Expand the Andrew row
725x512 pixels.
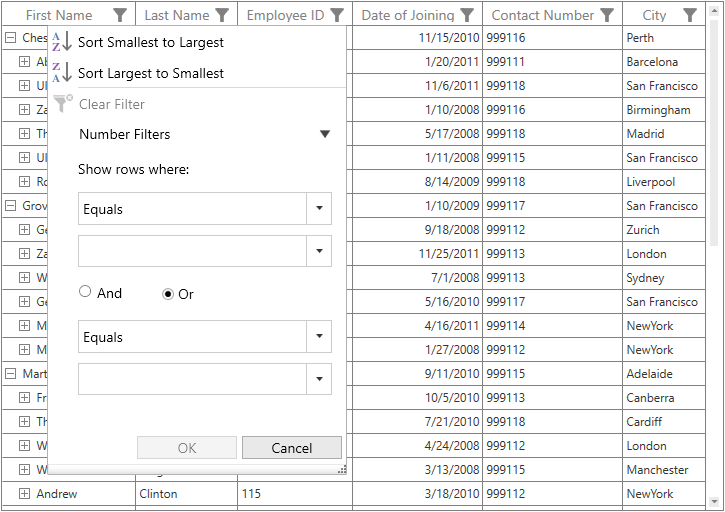tap(25, 493)
